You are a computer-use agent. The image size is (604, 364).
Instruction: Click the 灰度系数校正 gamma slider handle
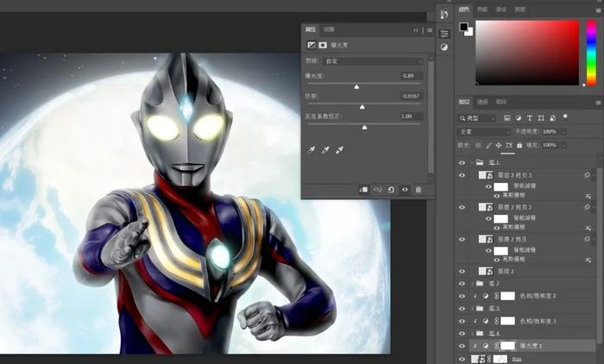[364, 128]
